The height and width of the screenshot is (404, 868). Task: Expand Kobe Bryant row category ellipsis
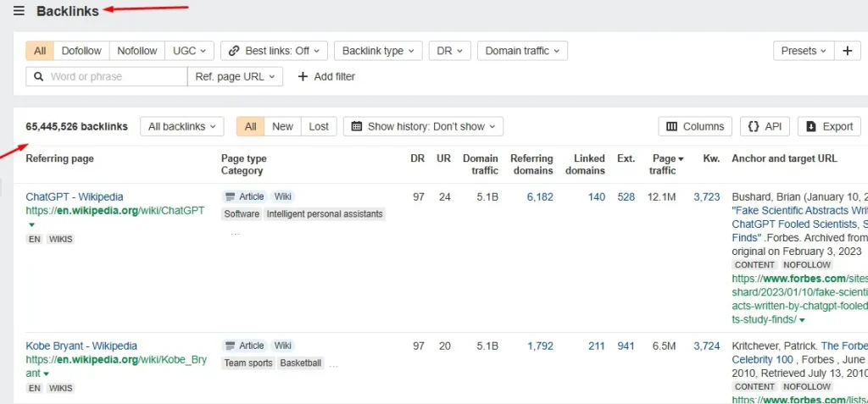[x=334, y=365]
